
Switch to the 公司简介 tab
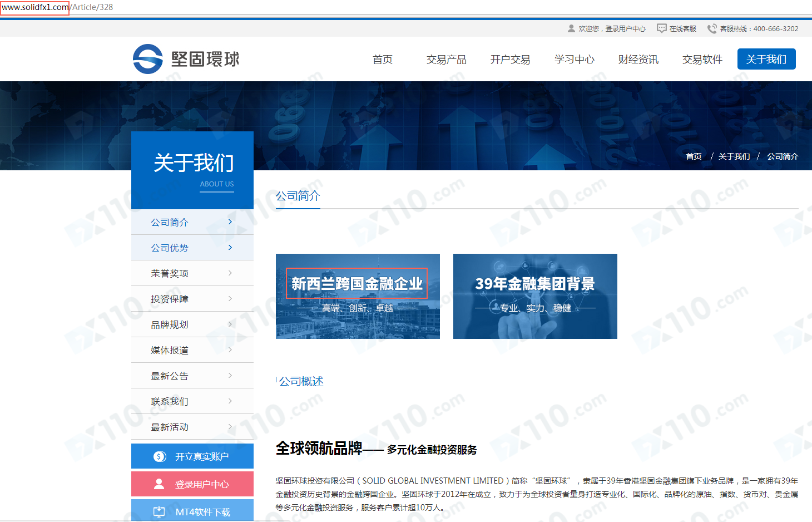tap(298, 196)
